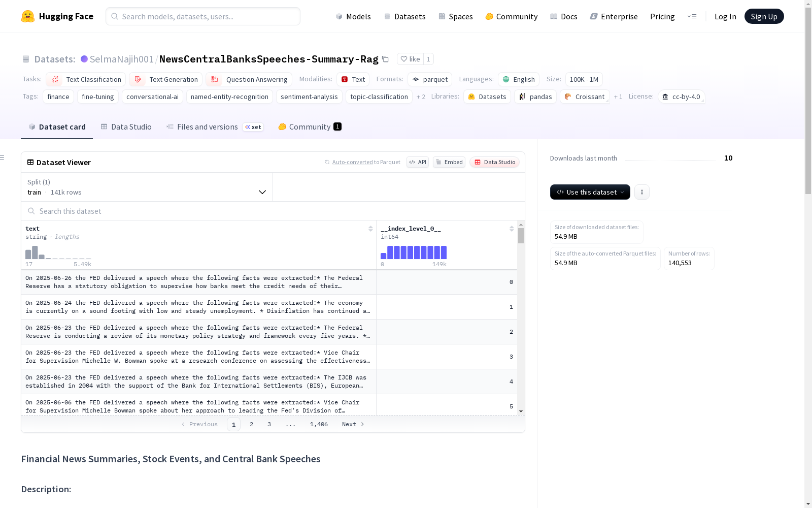Click the Embed button

point(449,162)
